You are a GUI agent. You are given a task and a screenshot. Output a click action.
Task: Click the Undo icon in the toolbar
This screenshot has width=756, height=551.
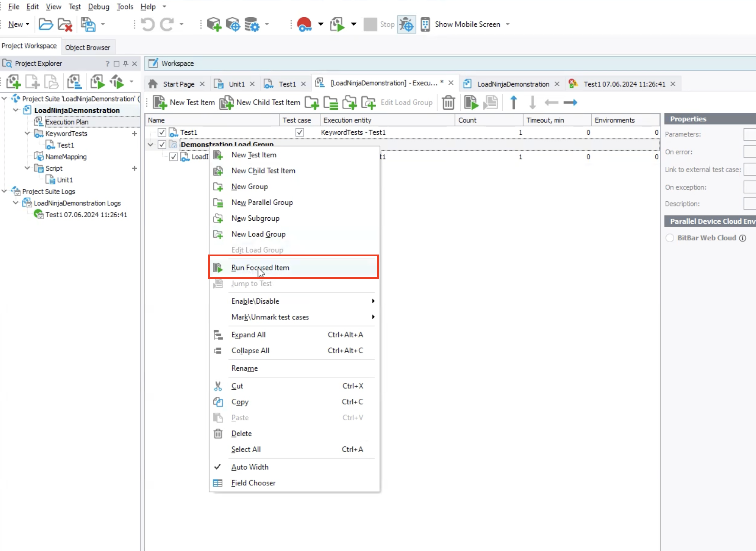148,24
